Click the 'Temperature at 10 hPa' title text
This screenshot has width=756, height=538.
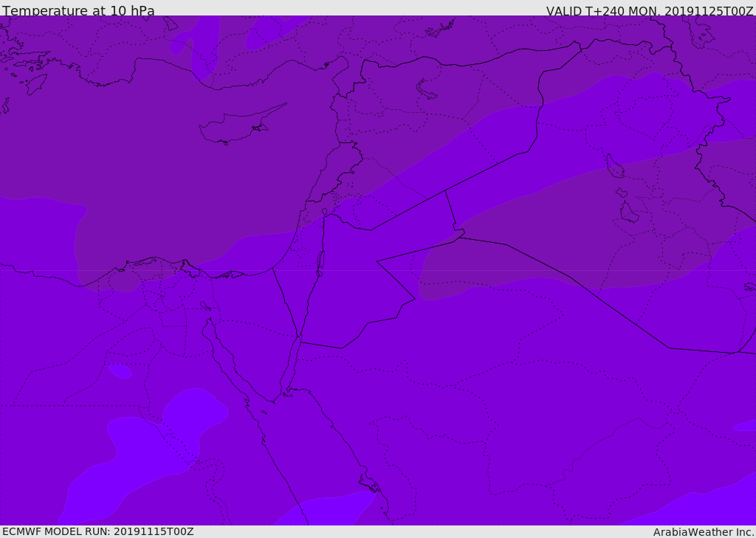78,10
